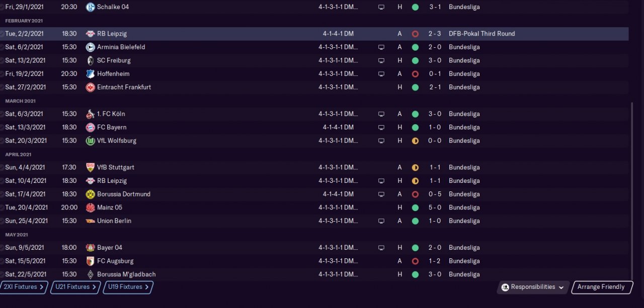This screenshot has width=644, height=308.
Task: Click the red loss indicator in the Hoffenheim row
Action: tap(415, 74)
